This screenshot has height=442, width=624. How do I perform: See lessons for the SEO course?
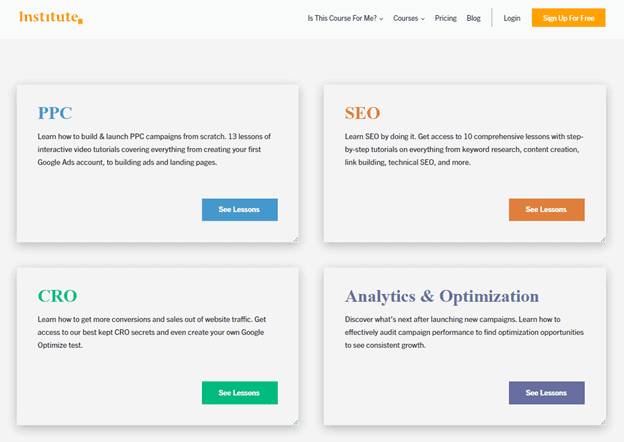pyautogui.click(x=546, y=210)
